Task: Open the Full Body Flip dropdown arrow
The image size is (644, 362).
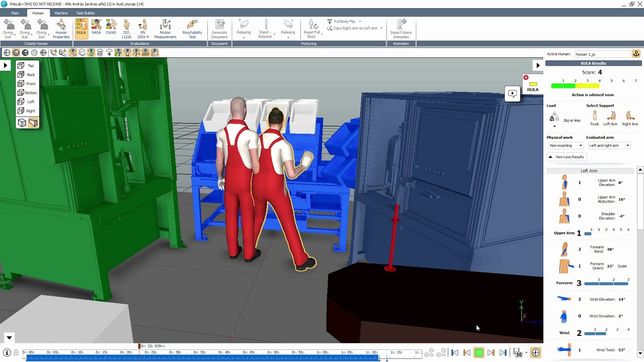Action: pyautogui.click(x=360, y=22)
